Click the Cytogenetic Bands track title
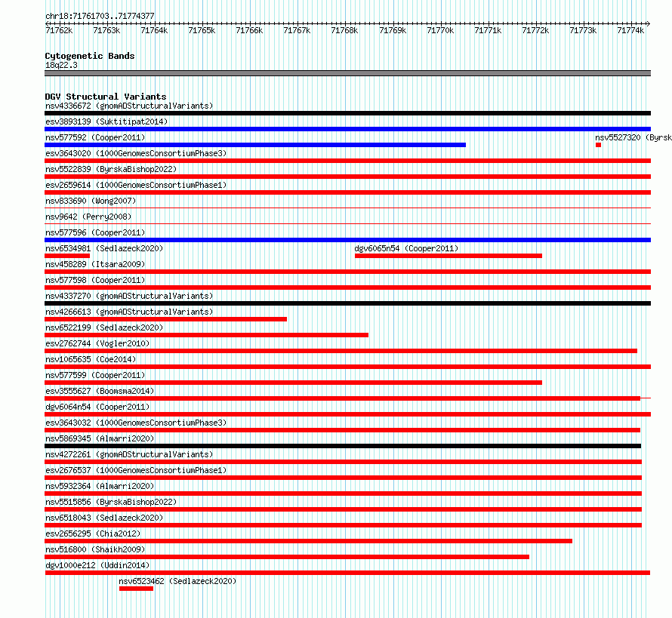The image size is (672, 618). tap(90, 56)
